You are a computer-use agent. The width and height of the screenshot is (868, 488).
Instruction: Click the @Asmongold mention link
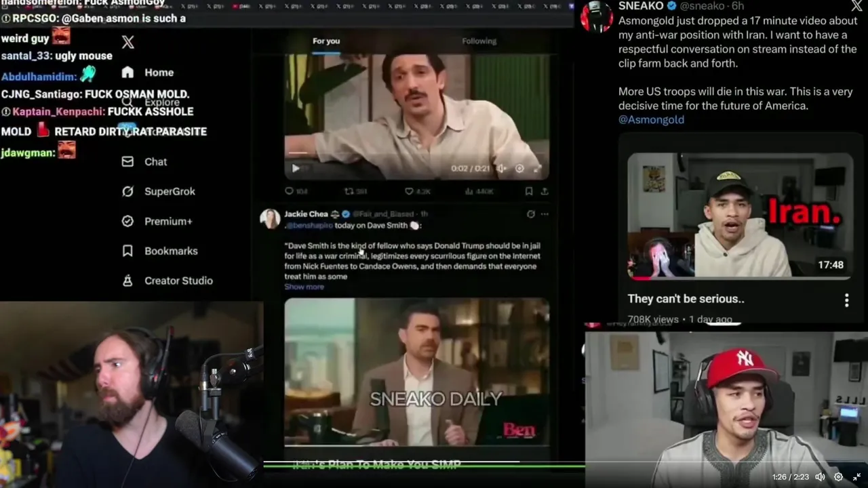tap(651, 120)
